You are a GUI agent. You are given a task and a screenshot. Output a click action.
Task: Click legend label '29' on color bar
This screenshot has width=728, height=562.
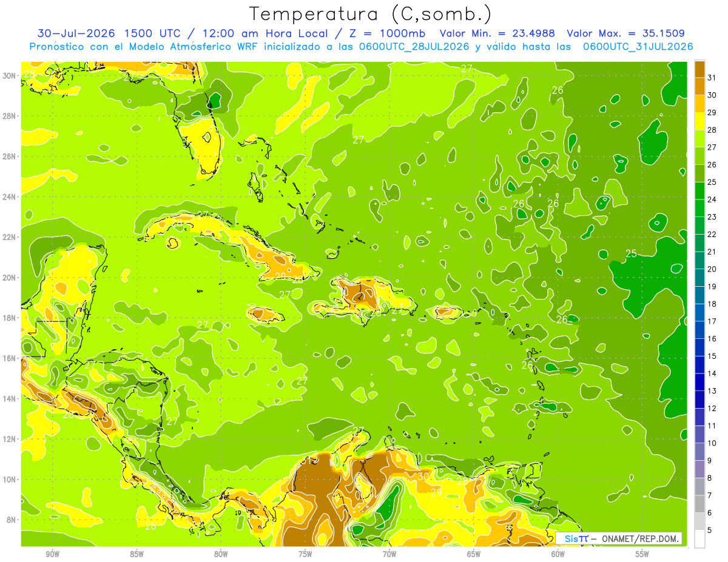tap(712, 112)
